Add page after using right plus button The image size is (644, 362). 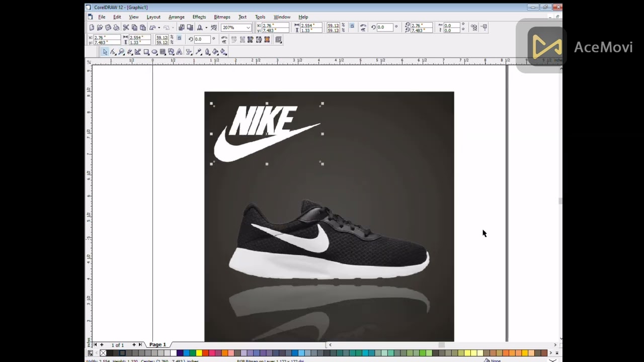[134, 345]
